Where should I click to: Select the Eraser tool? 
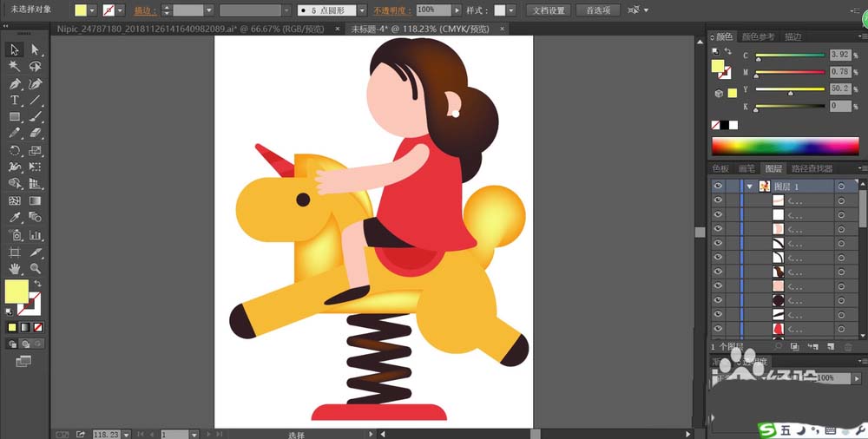pyautogui.click(x=36, y=134)
